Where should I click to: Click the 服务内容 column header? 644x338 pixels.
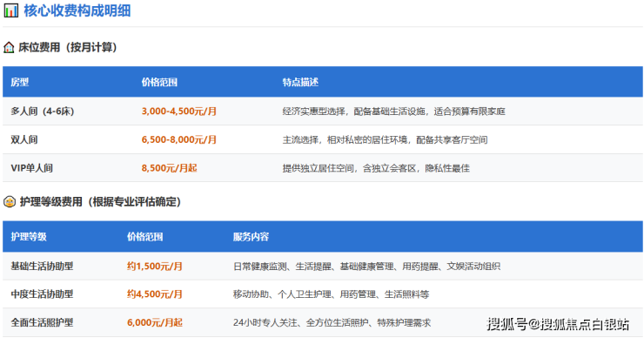point(251,237)
